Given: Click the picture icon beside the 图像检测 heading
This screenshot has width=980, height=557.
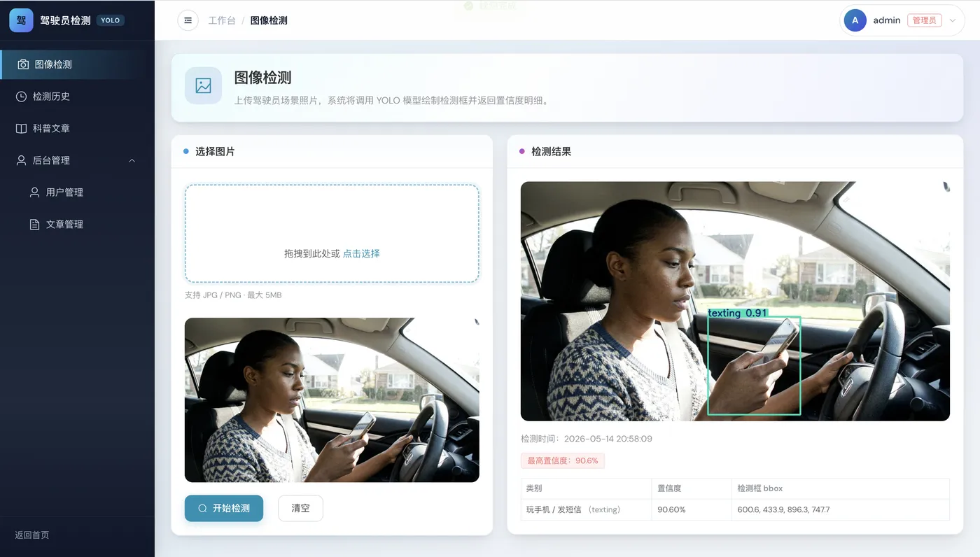Looking at the screenshot, I should tap(204, 86).
